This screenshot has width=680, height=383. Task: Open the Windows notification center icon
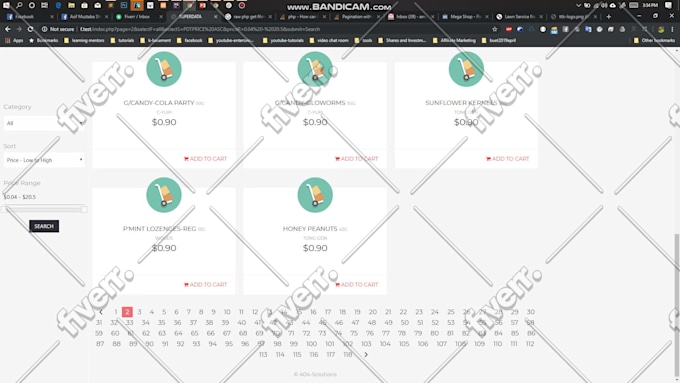(x=668, y=5)
